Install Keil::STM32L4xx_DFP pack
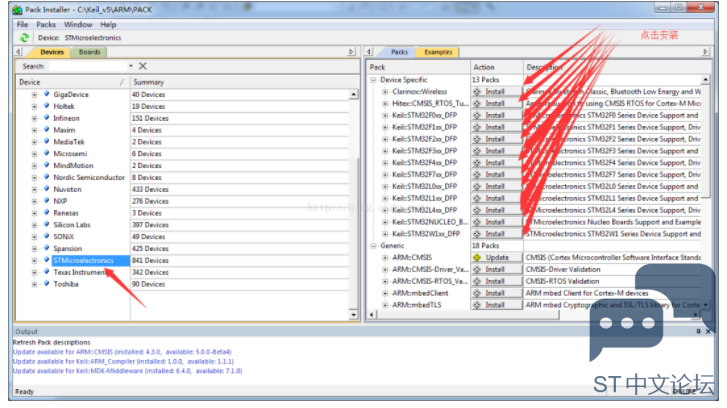Image resolution: width=727 pixels, height=408 pixels. (495, 210)
